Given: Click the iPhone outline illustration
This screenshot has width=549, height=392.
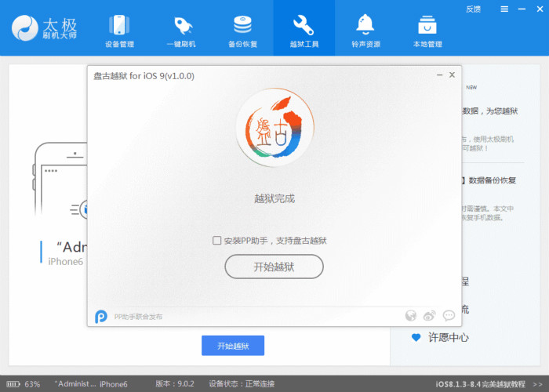Looking at the screenshot, I should point(60,180).
